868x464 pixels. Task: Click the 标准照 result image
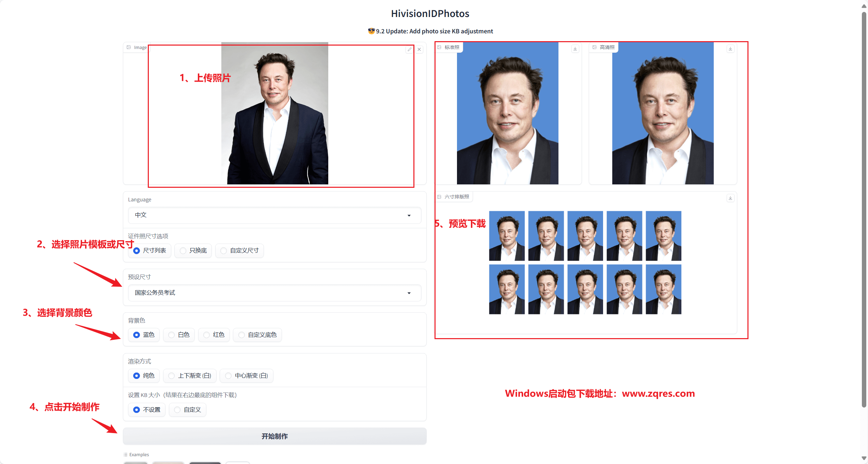[507, 113]
